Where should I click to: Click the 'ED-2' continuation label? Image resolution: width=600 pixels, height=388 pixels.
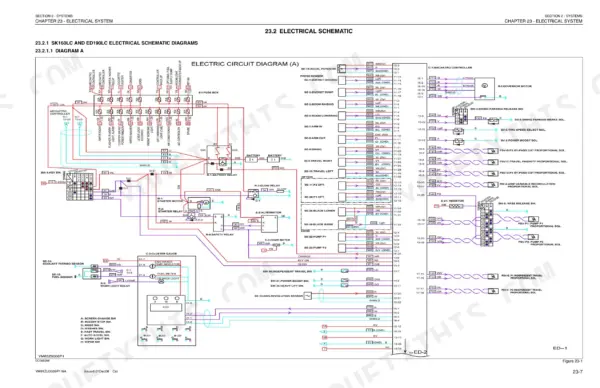420,352
